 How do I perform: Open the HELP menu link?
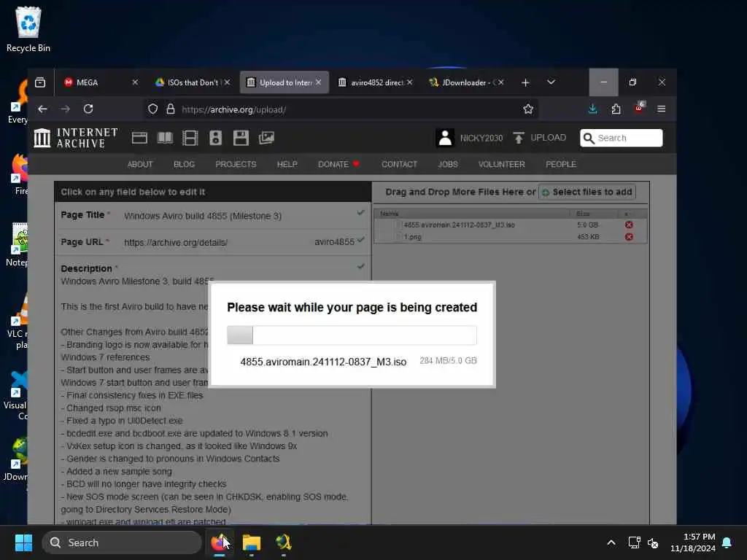click(287, 164)
